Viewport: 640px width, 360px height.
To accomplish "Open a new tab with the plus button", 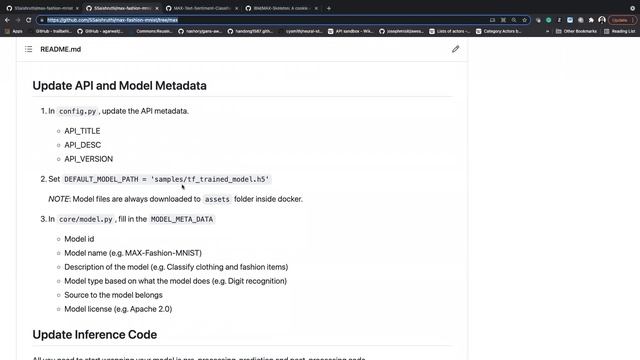I will (329, 8).
